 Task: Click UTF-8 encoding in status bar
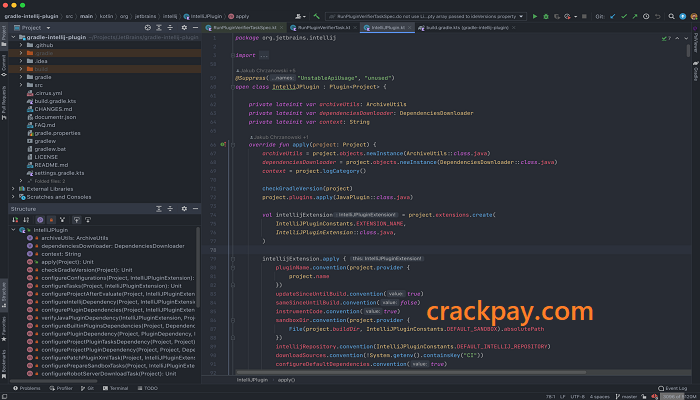(577, 396)
